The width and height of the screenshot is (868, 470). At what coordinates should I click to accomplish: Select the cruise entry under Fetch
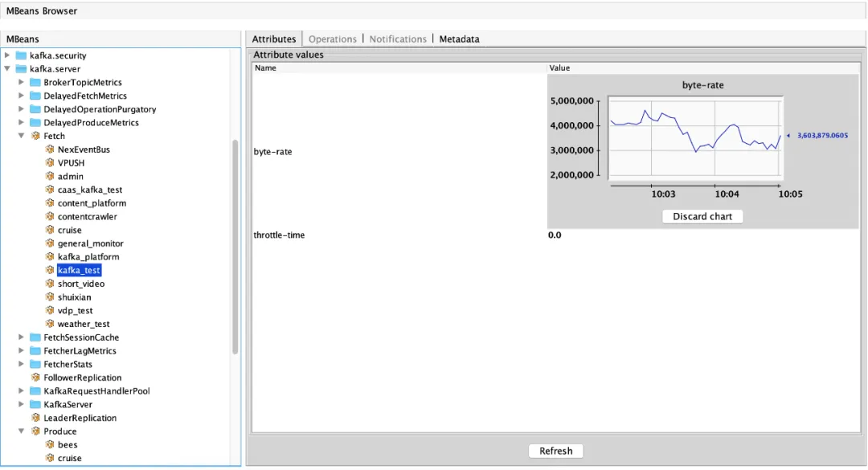click(x=70, y=231)
